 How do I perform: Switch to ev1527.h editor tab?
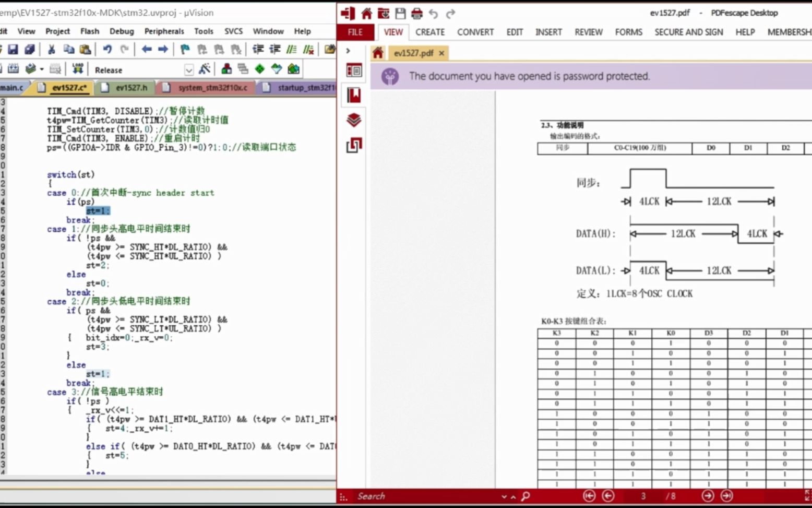click(x=125, y=88)
